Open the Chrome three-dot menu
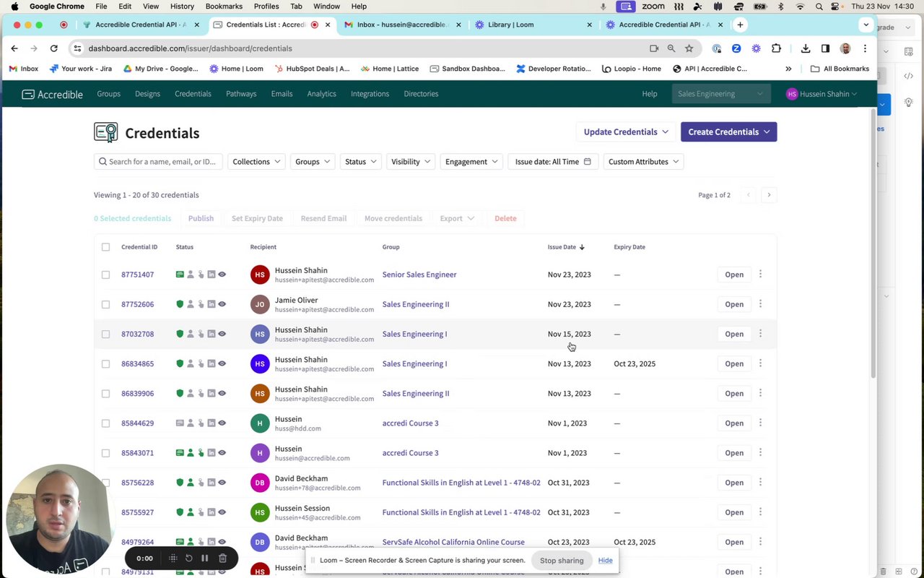 click(865, 48)
